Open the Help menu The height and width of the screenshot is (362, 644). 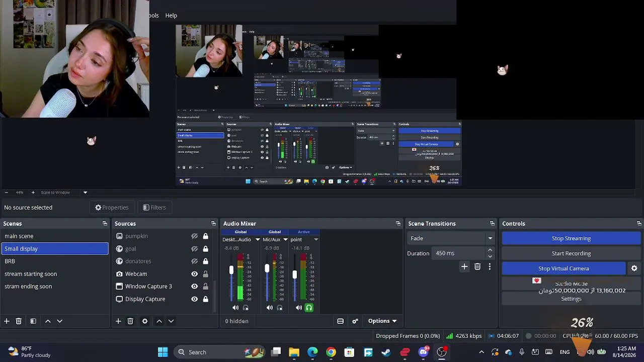coord(171,16)
